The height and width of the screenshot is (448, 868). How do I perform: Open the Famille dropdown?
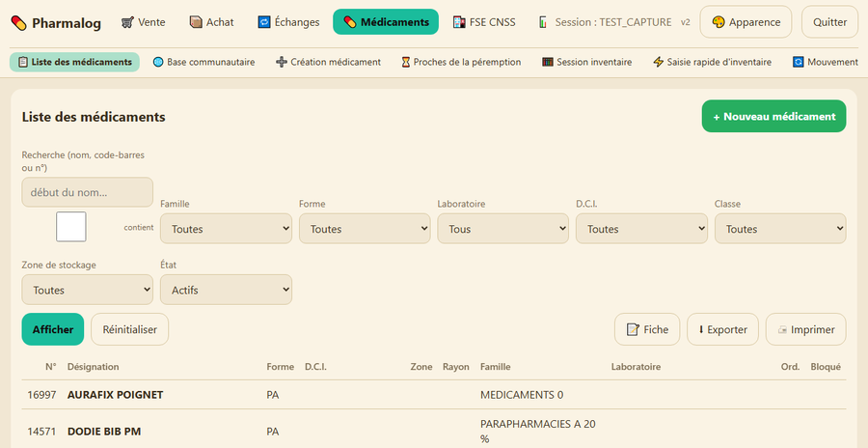pyautogui.click(x=226, y=229)
